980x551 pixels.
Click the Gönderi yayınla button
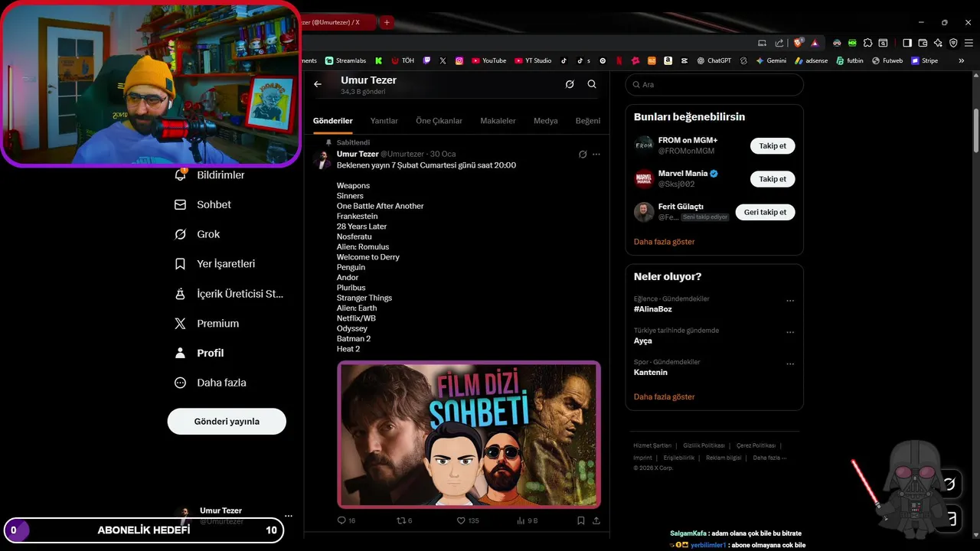pos(227,421)
